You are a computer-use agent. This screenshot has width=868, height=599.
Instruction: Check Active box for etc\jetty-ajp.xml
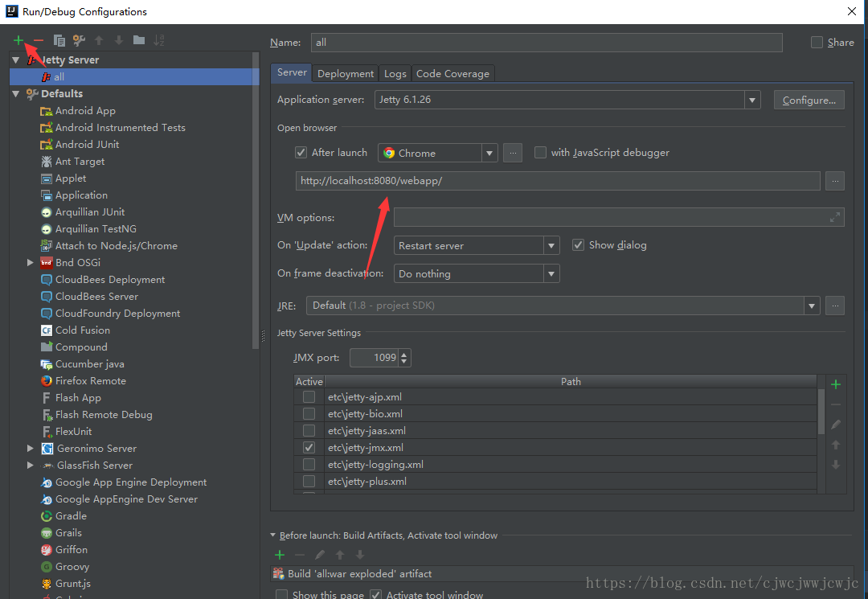[x=309, y=397]
